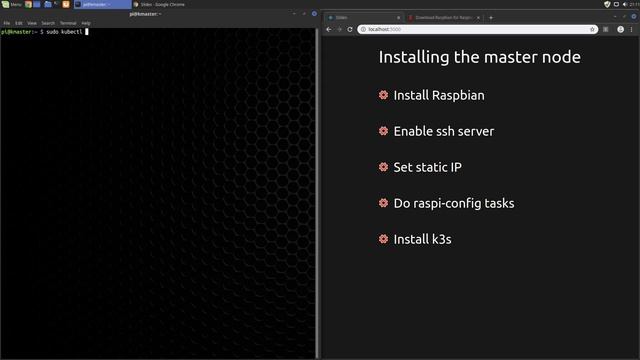
Task: Click the 'Install Raspbian' bullet text
Action: tap(439, 96)
